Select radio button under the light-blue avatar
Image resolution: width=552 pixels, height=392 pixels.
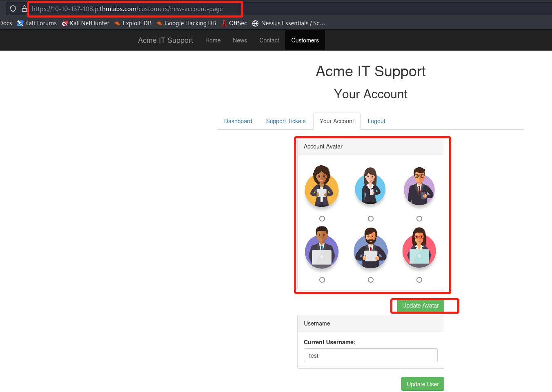click(371, 219)
